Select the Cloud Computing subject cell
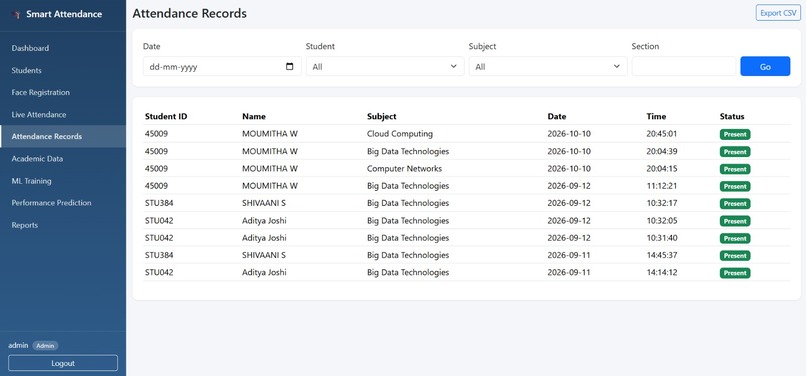 [400, 134]
